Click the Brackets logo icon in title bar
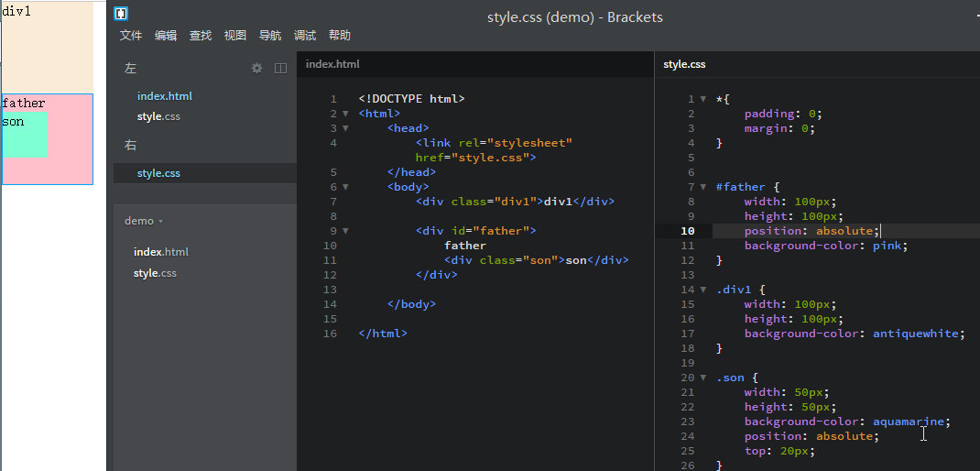 [x=121, y=15]
